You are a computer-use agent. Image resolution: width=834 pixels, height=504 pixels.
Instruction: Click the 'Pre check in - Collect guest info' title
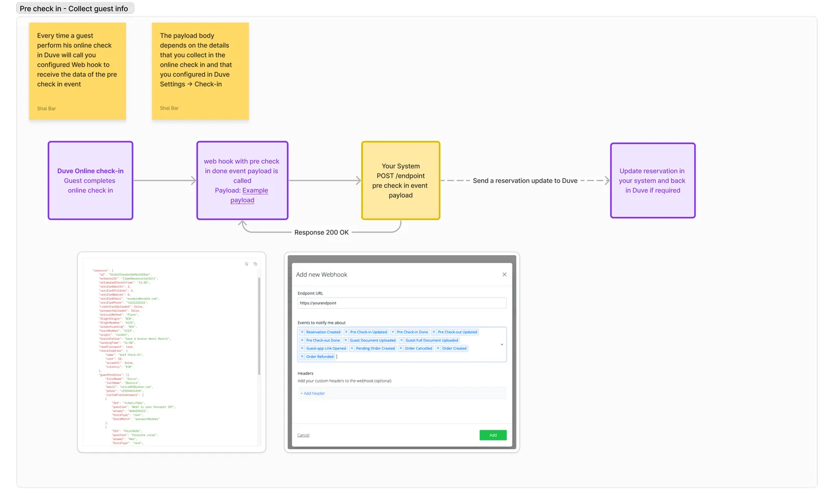(75, 8)
